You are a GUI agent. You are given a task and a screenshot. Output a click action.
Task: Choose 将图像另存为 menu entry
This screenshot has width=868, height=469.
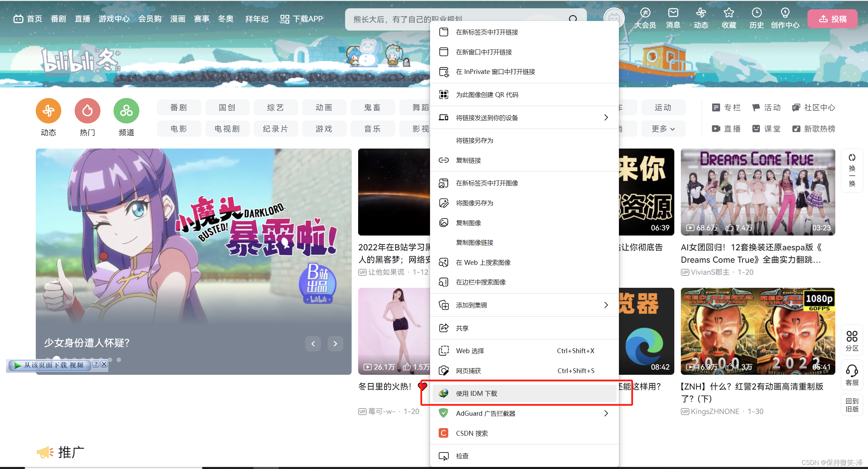pos(524,203)
